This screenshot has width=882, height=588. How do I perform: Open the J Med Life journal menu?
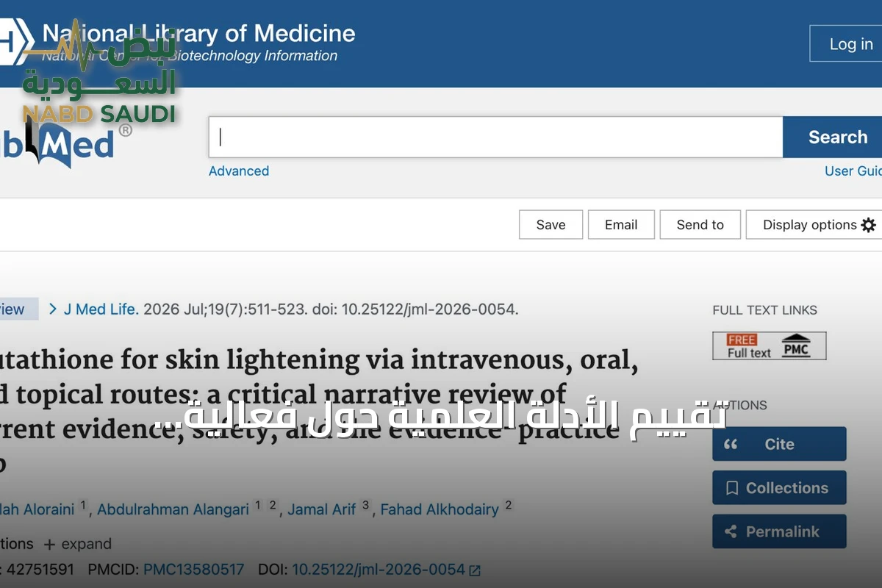pos(101,309)
